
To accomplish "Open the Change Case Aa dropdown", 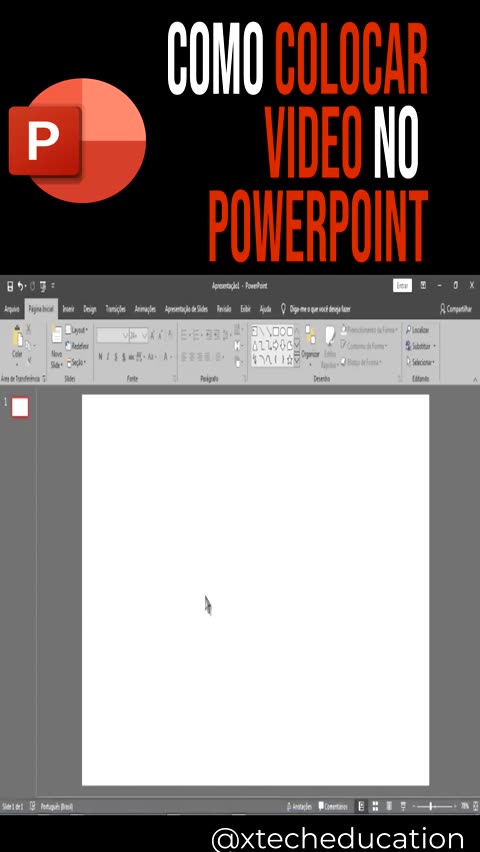I will pos(152,357).
